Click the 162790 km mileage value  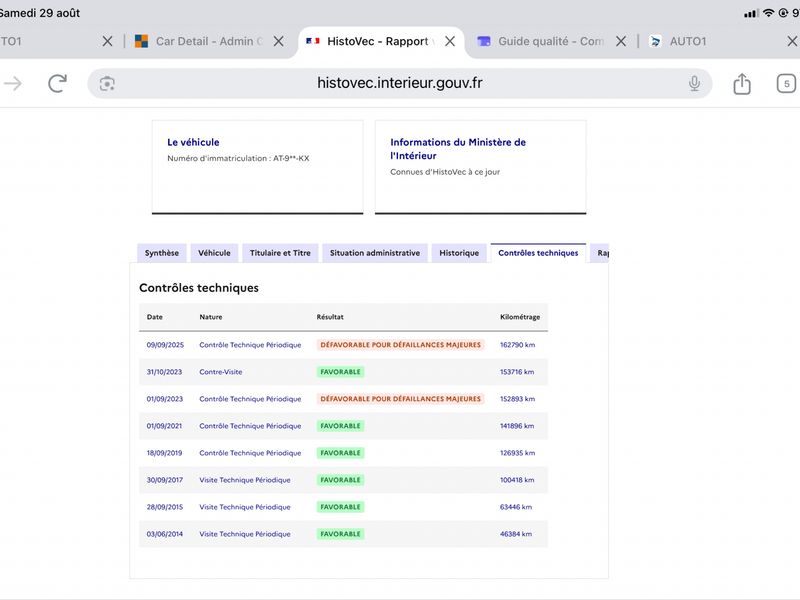517,345
